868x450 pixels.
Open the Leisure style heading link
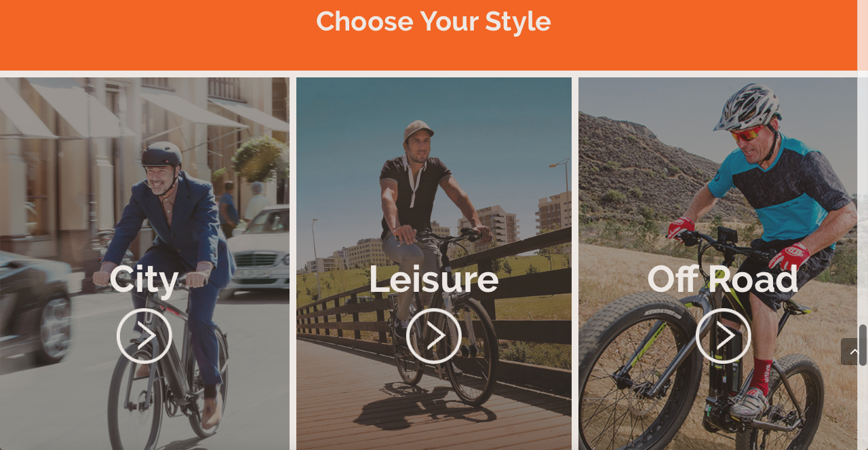pyautogui.click(x=434, y=279)
